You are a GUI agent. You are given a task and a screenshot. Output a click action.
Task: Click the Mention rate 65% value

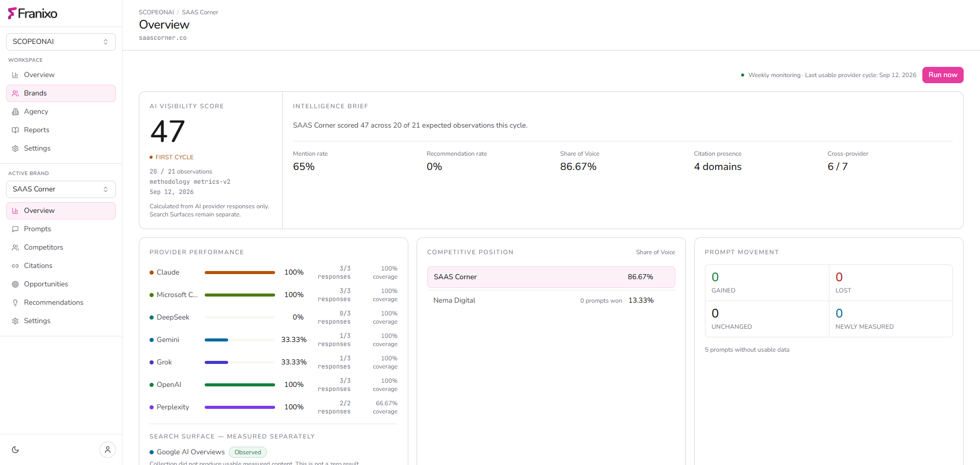click(304, 167)
